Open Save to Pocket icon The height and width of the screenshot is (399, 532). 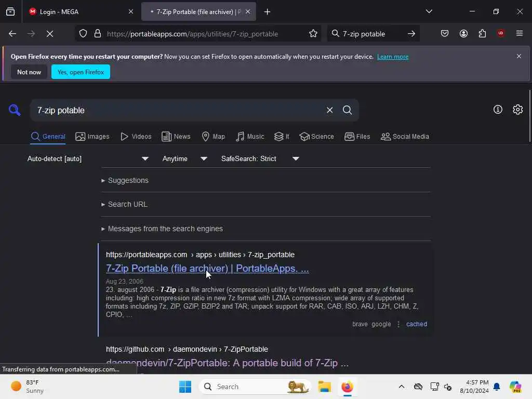(x=445, y=34)
